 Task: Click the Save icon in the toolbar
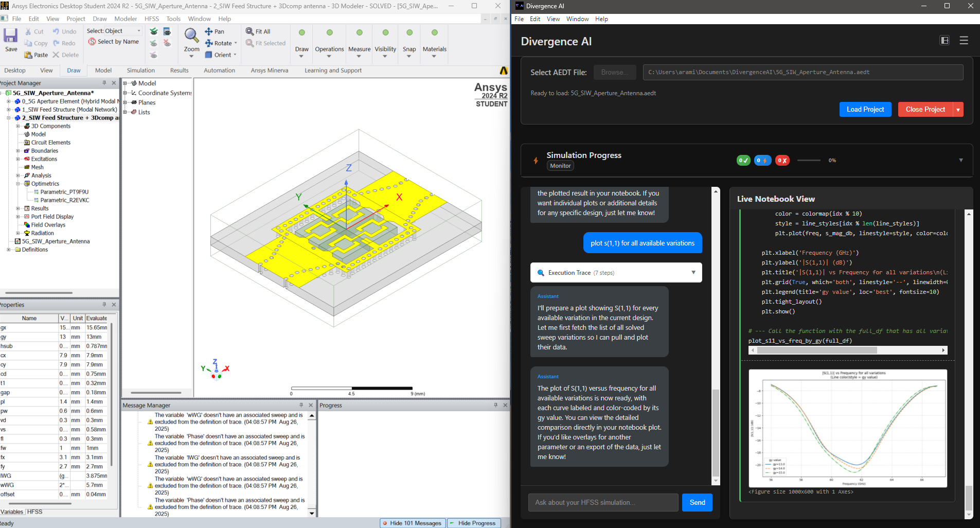click(10, 36)
